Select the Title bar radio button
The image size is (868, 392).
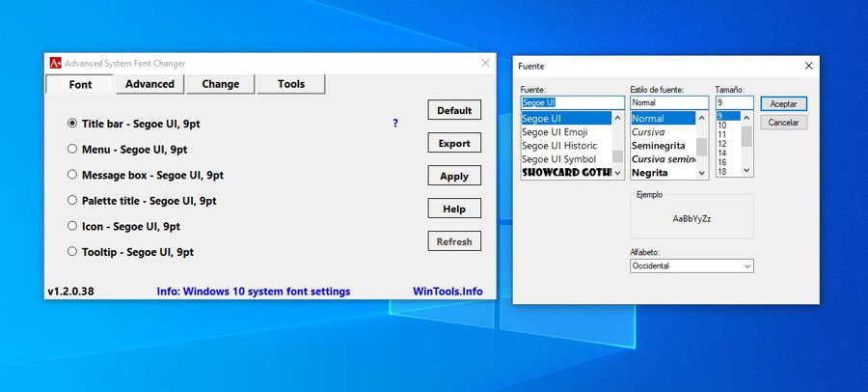tap(72, 124)
